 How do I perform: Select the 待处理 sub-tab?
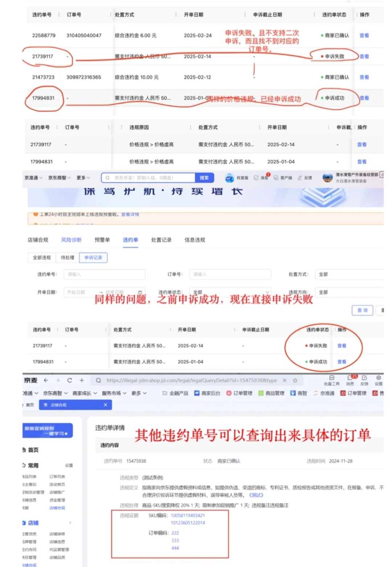tap(68, 258)
